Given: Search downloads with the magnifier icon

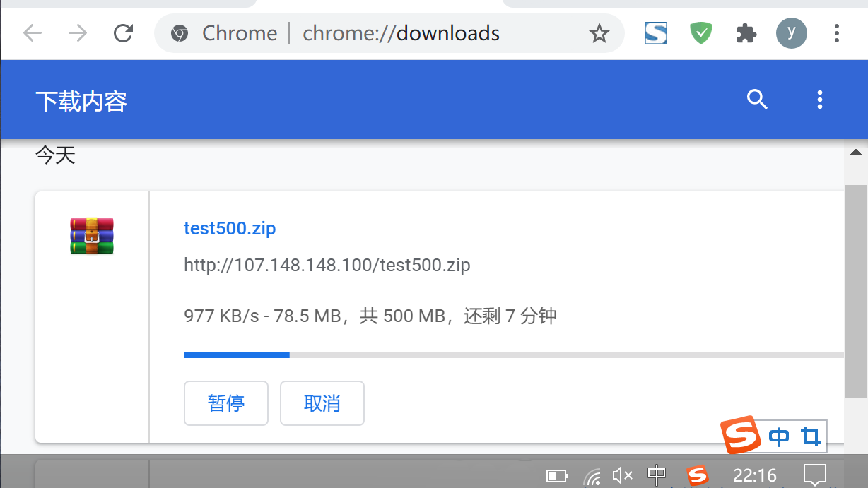Looking at the screenshot, I should (757, 100).
